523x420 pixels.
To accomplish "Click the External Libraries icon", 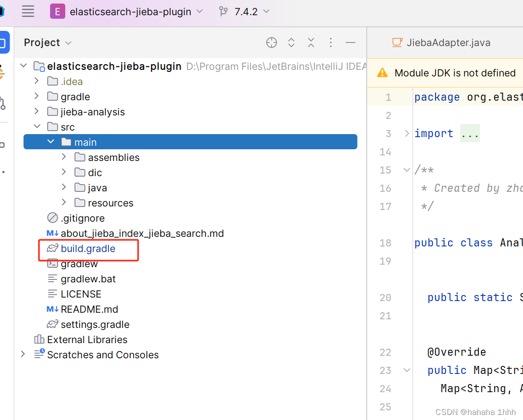I will click(x=39, y=339).
